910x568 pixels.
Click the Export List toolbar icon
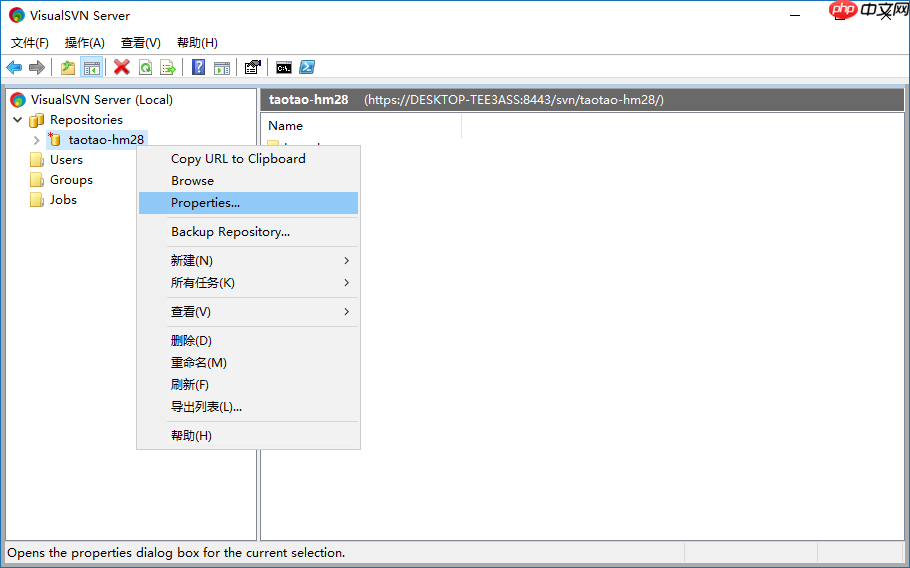[x=168, y=67]
